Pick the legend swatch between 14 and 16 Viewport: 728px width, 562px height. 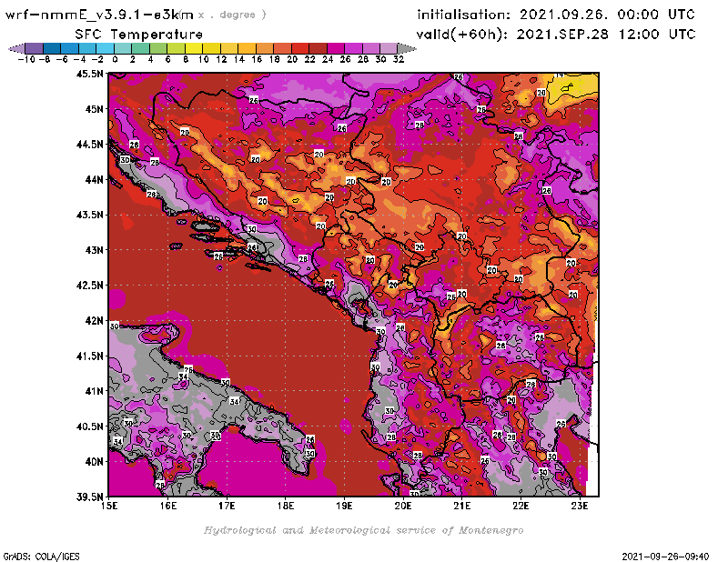[247, 48]
